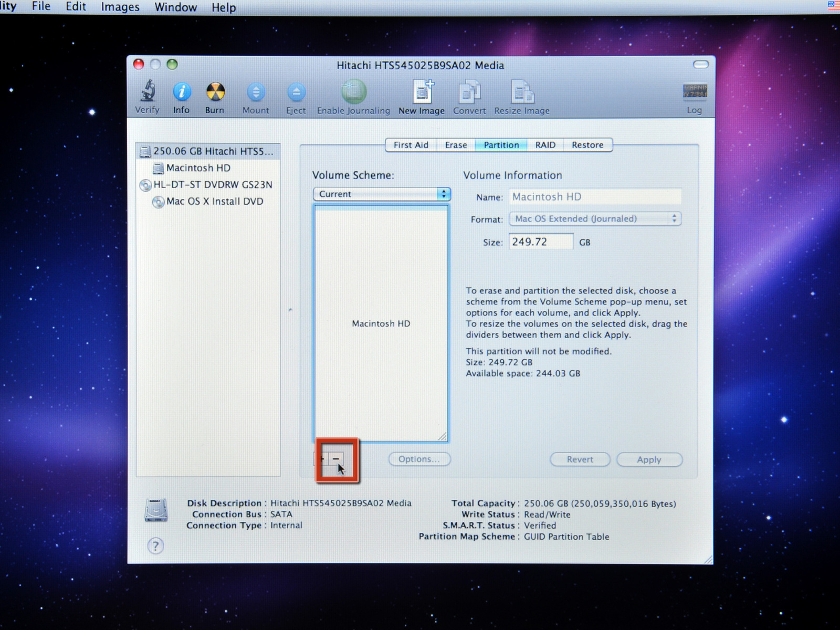840x630 pixels.
Task: Open the Help menu
Action: point(224,8)
